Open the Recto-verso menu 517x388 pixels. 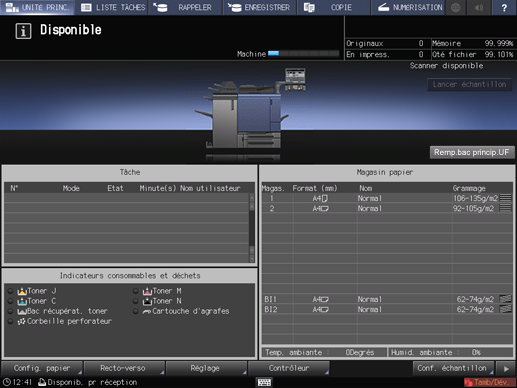[124, 368]
